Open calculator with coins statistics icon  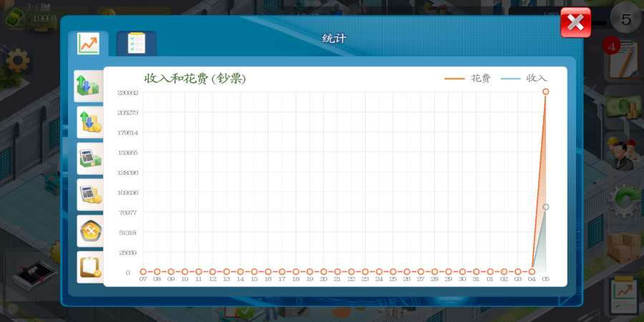coord(90,195)
